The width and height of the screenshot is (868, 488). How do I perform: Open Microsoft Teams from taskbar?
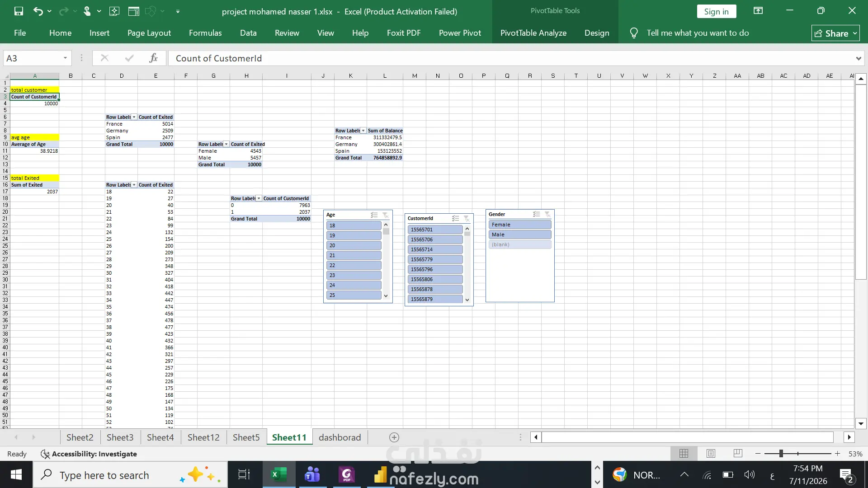coord(312,474)
